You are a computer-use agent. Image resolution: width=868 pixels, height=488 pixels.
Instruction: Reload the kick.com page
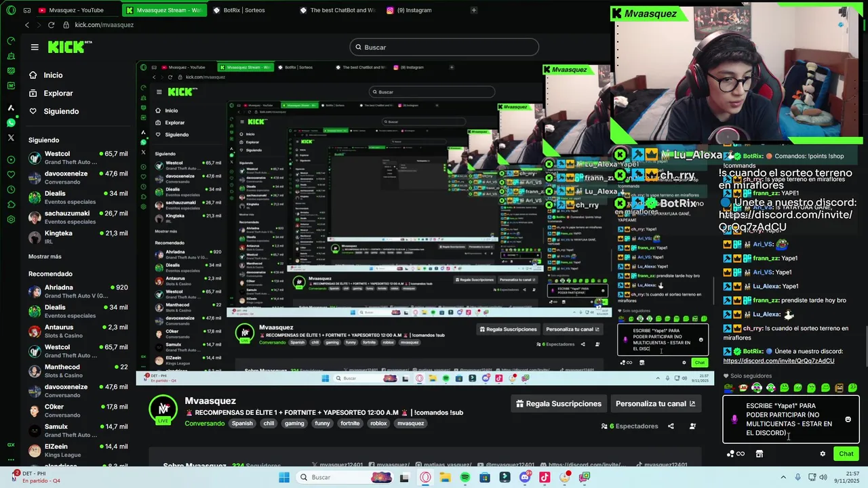51,25
